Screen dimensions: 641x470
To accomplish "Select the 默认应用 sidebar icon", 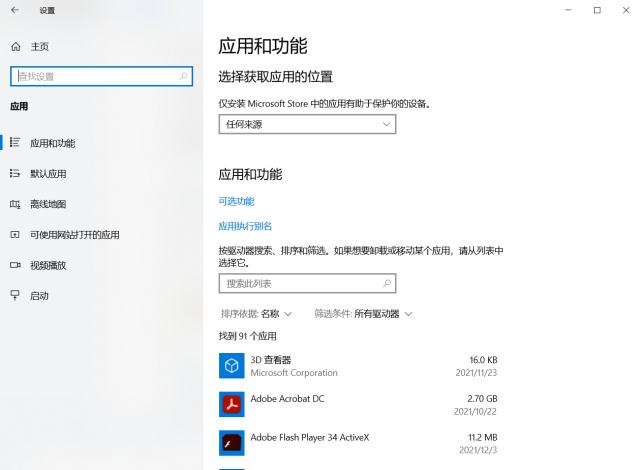I will click(15, 173).
